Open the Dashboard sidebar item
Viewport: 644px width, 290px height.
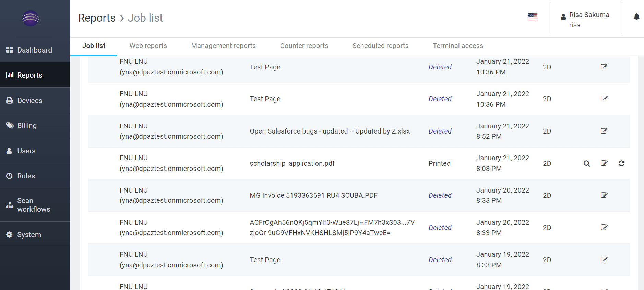click(x=35, y=50)
